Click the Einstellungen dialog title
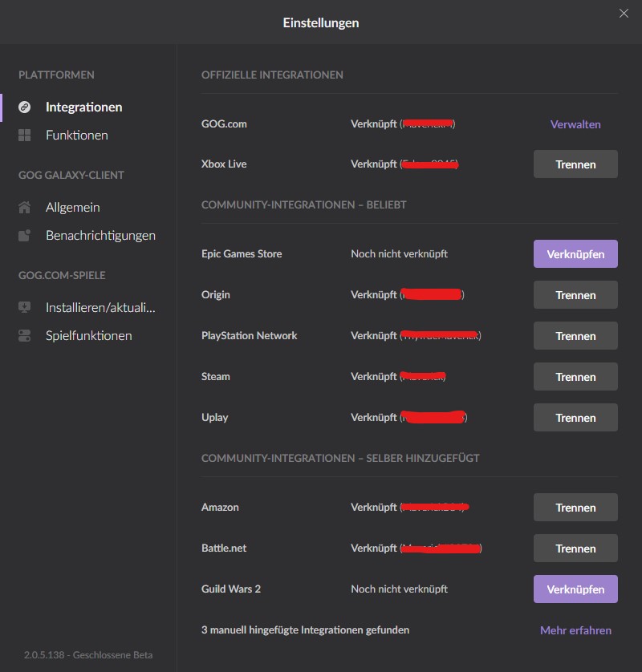 [321, 22]
